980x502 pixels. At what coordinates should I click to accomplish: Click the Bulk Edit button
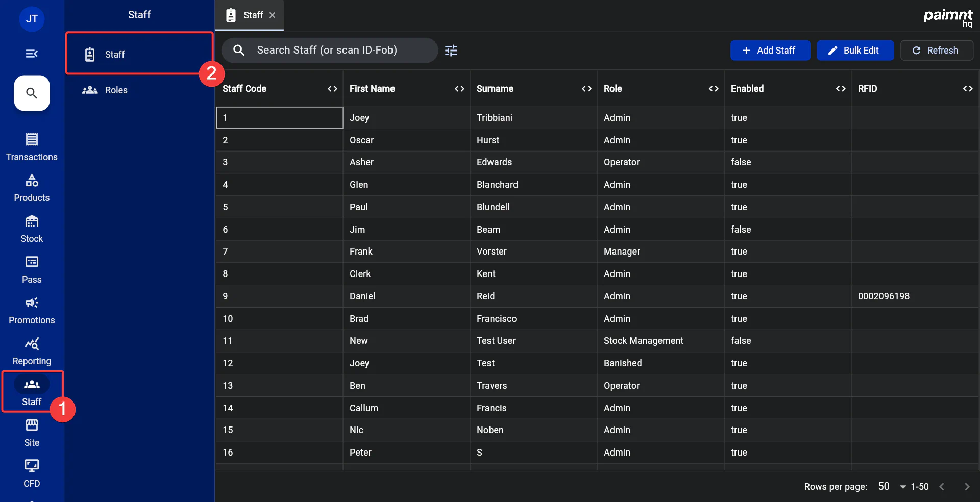point(855,51)
